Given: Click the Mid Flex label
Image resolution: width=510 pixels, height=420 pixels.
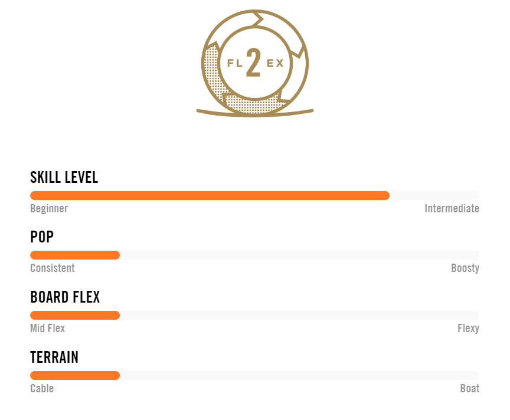Looking at the screenshot, I should [x=47, y=329].
